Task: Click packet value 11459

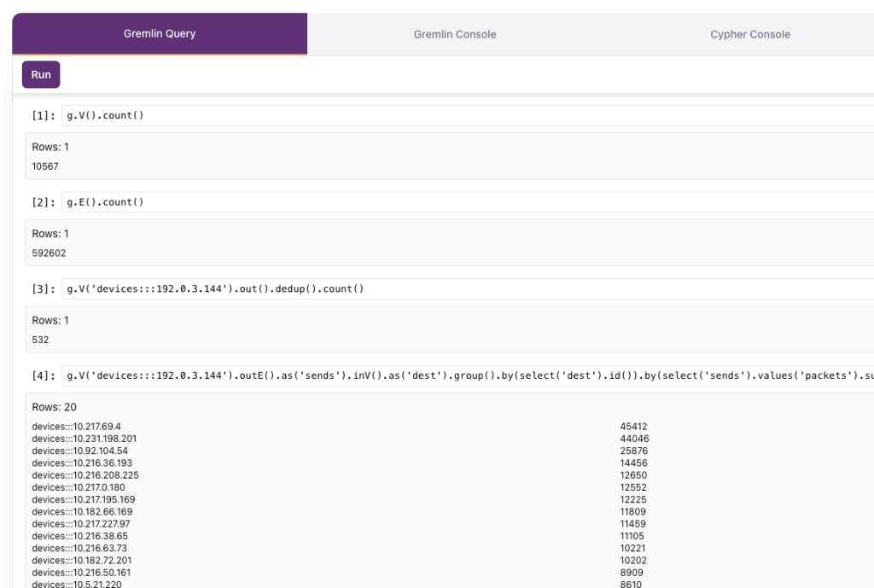Action: [x=633, y=524]
